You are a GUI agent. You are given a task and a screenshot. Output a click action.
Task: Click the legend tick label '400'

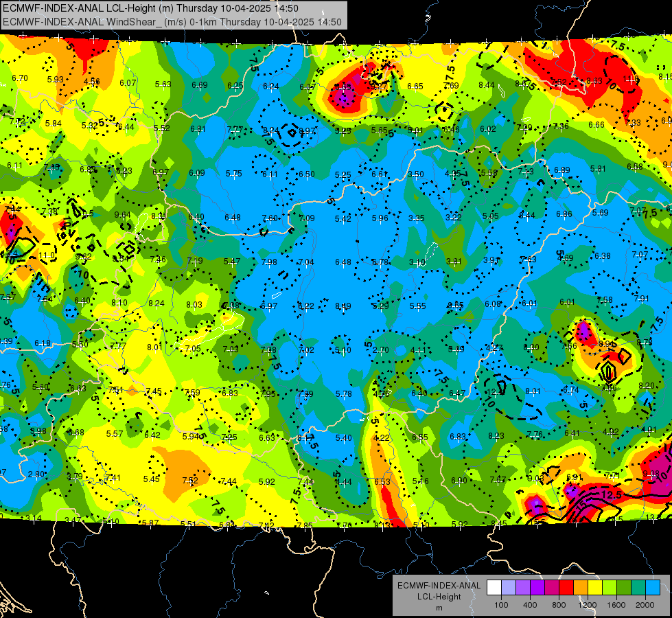[x=530, y=605]
